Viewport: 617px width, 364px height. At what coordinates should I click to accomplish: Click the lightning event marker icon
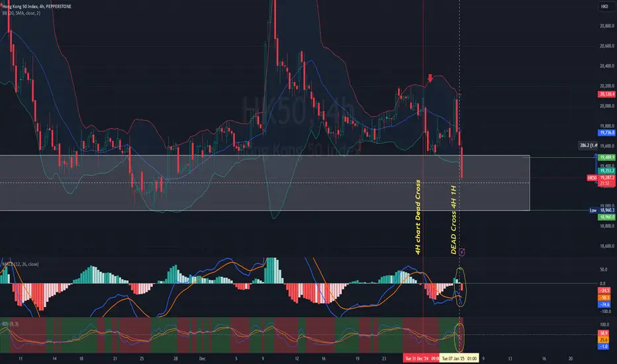(462, 252)
